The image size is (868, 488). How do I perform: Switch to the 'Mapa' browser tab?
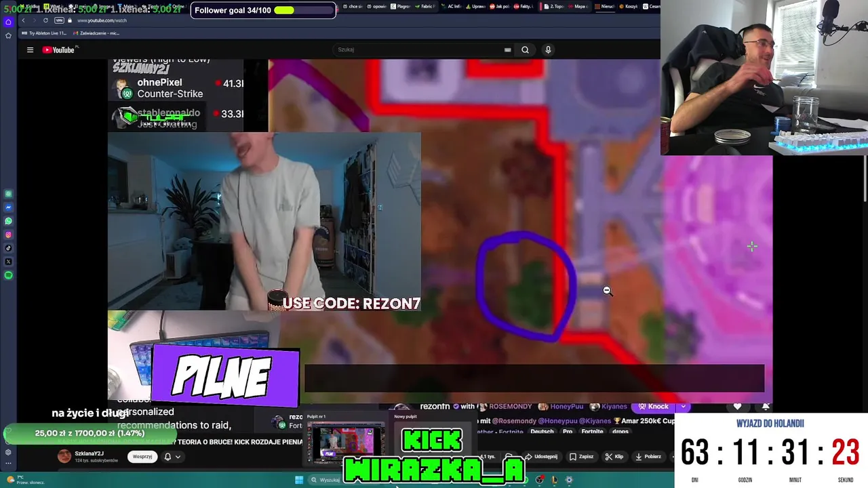point(578,6)
